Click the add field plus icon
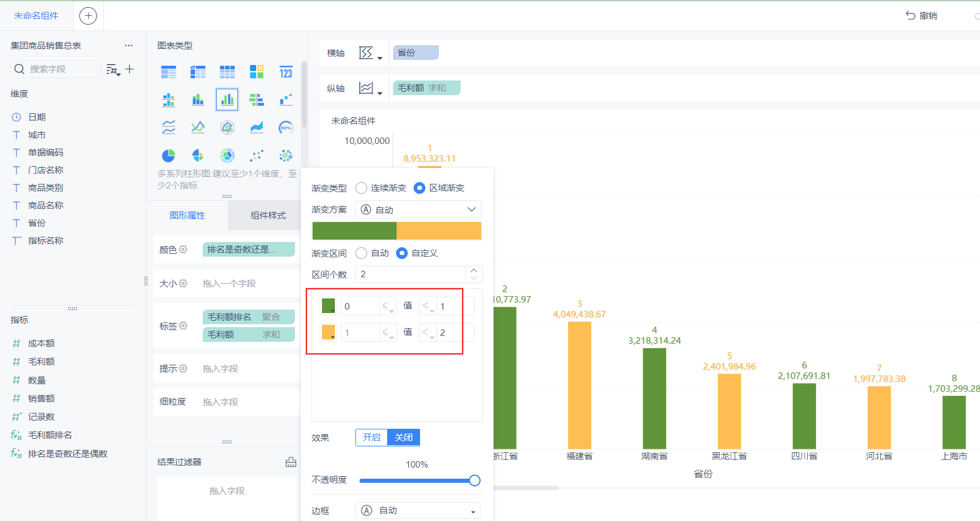980x521 pixels. pyautogui.click(x=130, y=69)
